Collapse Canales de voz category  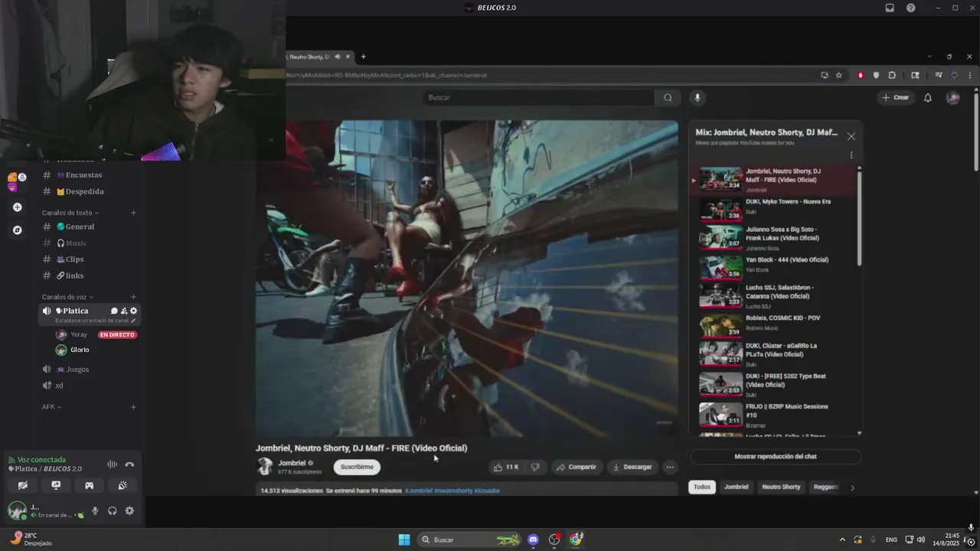click(67, 297)
